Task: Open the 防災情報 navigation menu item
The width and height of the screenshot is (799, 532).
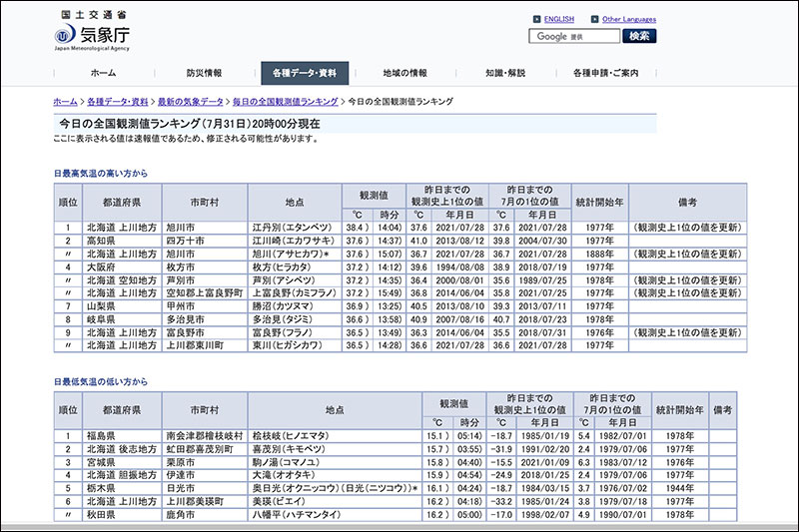Action: (x=204, y=73)
